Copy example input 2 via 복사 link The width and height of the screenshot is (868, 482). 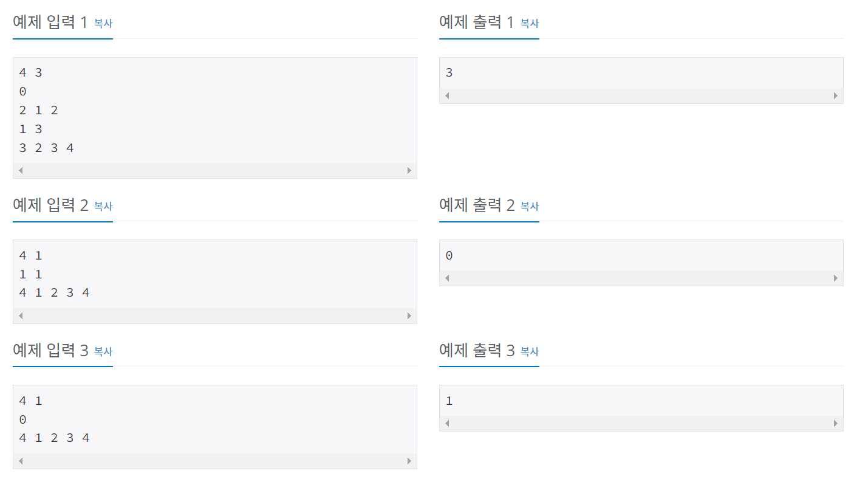103,206
